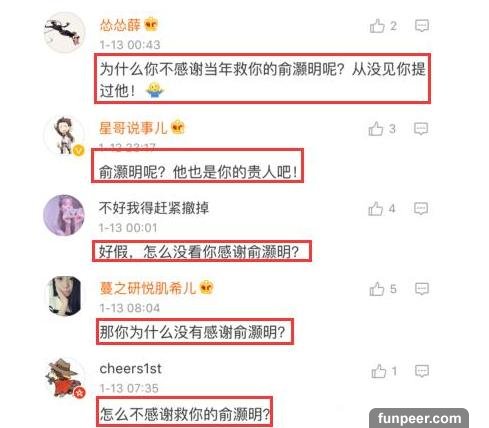The height and width of the screenshot is (428, 489).
Task: Open 星哥说事儿's verified avatar
Action: (x=65, y=136)
